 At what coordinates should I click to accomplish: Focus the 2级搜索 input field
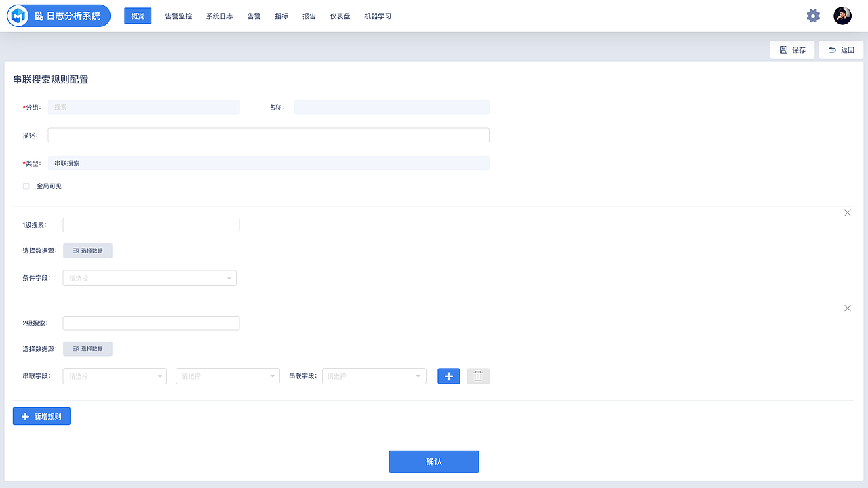[x=151, y=323]
